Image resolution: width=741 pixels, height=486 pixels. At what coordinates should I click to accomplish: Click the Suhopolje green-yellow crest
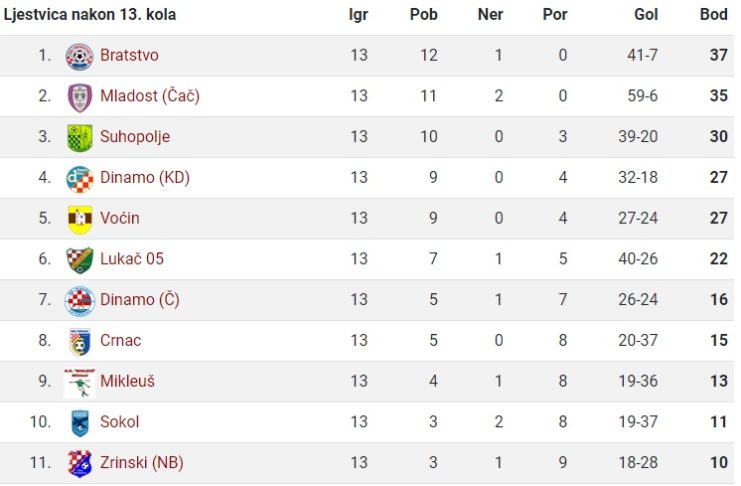coord(79,138)
